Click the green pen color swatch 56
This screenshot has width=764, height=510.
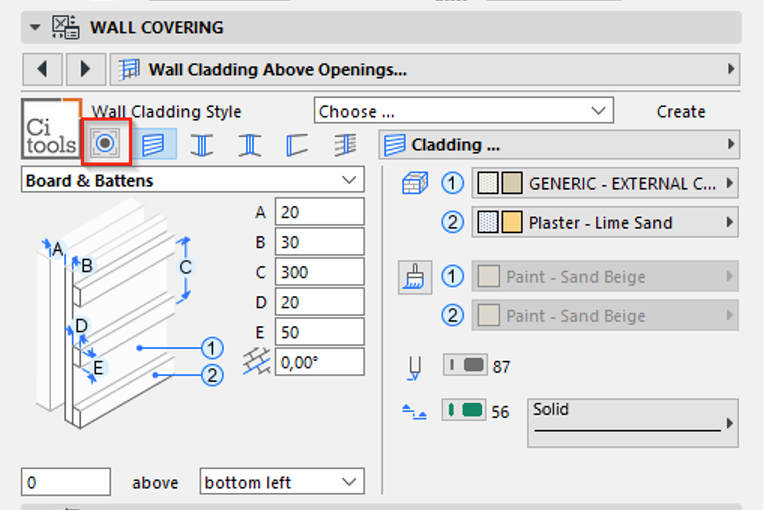point(464,410)
